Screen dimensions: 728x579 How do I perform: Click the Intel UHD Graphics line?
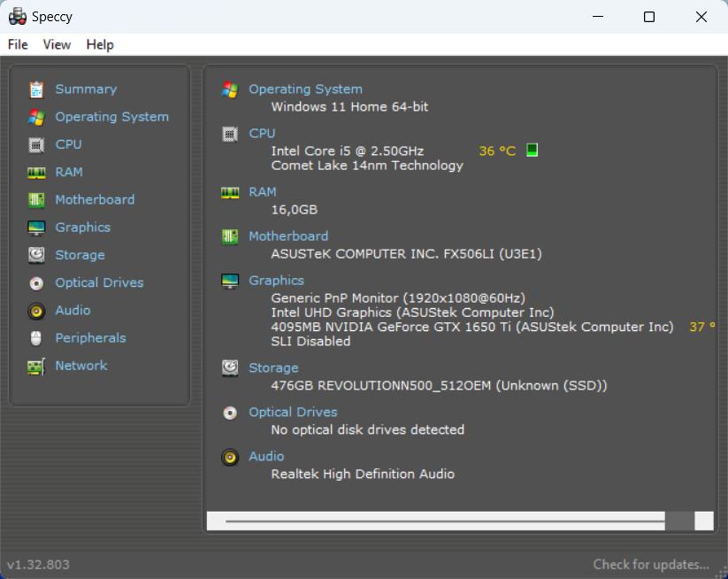coord(412,313)
